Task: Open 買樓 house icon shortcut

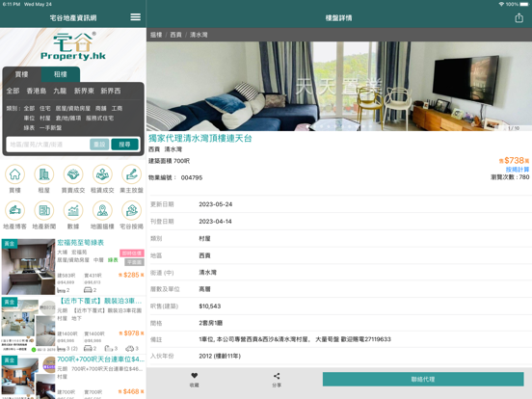Action: pos(14,174)
